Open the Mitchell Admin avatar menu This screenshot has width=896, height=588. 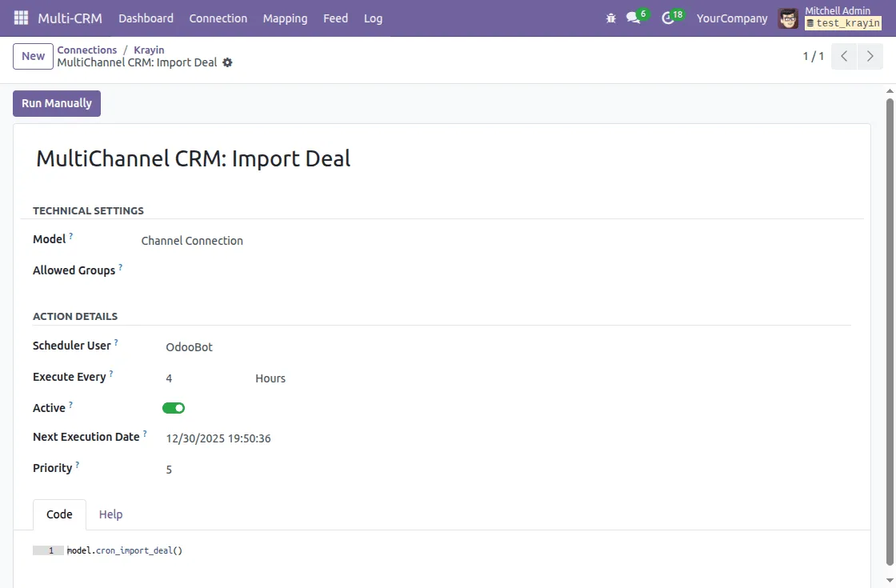tap(788, 18)
